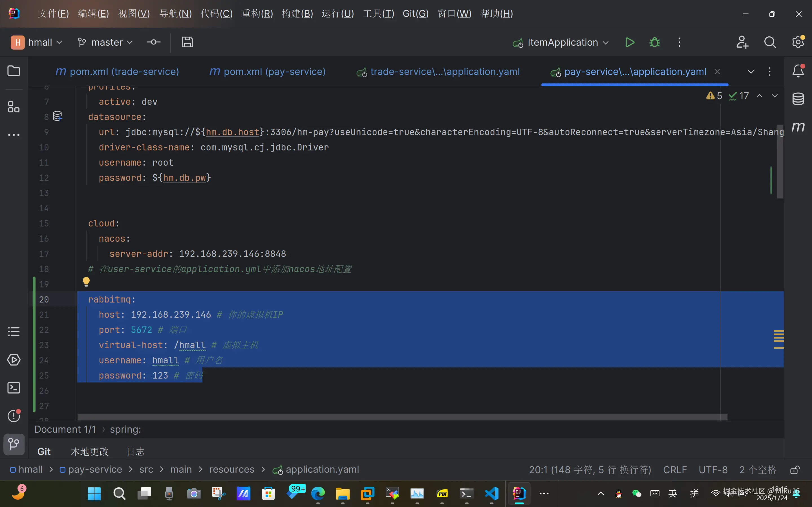Viewport: 812px width, 507px height.
Task: Toggle the Git tool window button in sidebar
Action: point(14,444)
